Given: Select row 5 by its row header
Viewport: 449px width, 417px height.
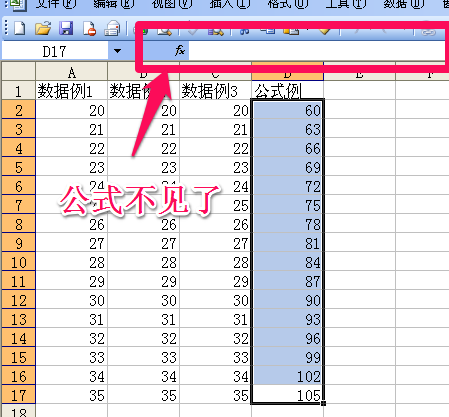Looking at the screenshot, I should [x=18, y=167].
